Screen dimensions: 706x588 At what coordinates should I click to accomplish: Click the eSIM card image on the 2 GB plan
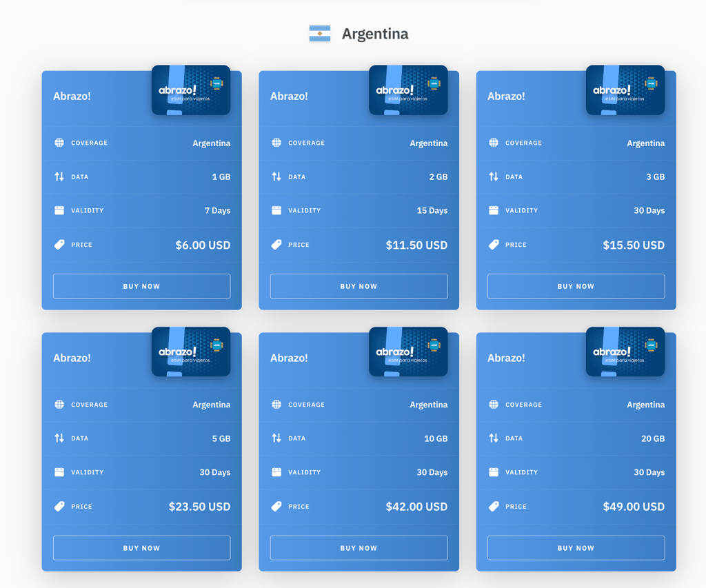pos(408,90)
